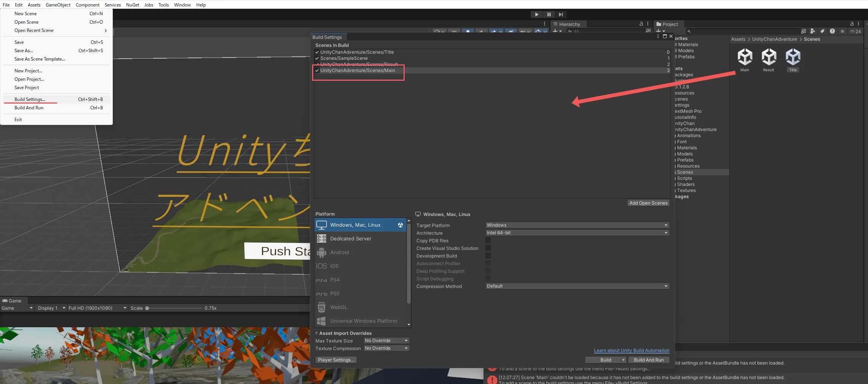Click the Project panel favorites star icon
Screen dimensions: 868x384
(x=842, y=31)
